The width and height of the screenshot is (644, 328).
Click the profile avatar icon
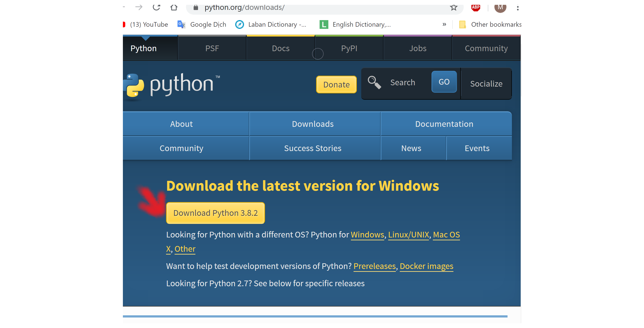[500, 7]
